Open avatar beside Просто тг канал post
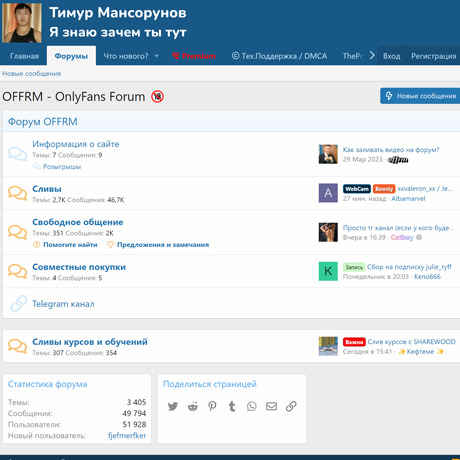Screen dimensions: 460x460 coord(328,232)
